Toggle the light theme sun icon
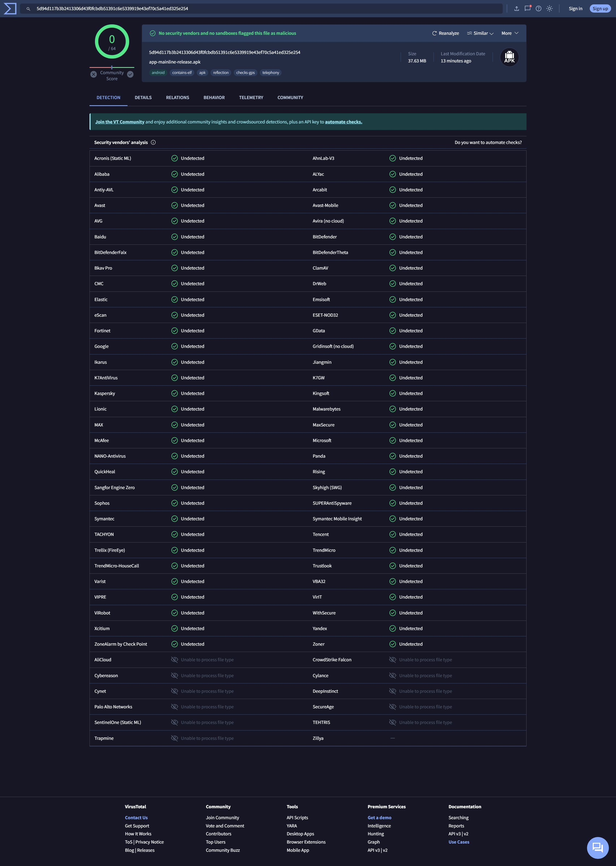Viewport: 616px width, 866px height. (x=549, y=8)
